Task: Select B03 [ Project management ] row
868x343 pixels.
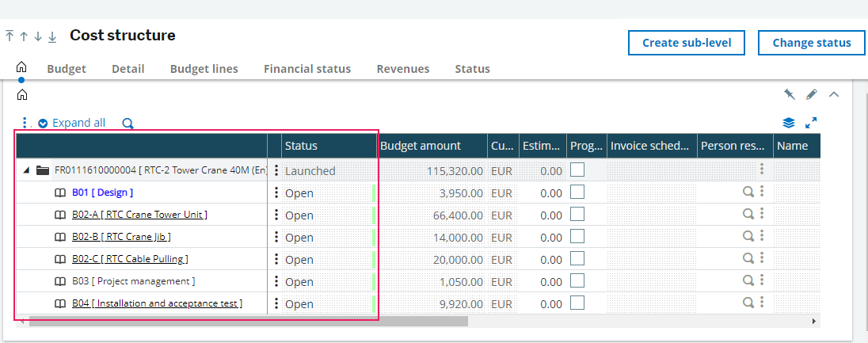Action: click(x=133, y=281)
